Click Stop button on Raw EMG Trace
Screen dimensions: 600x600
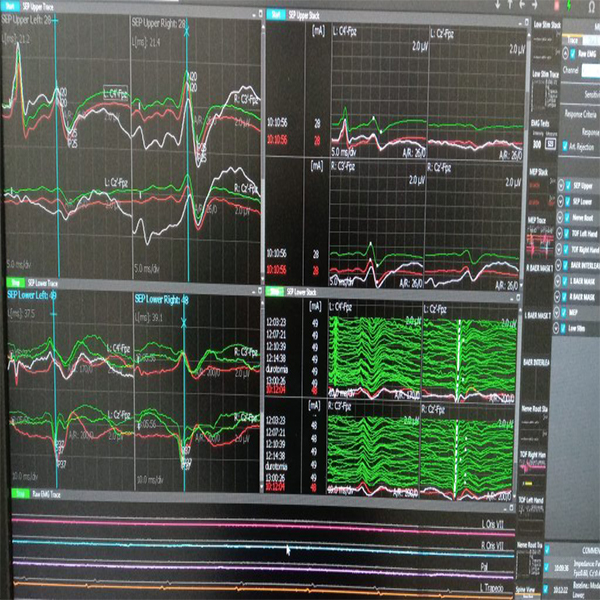tap(21, 494)
